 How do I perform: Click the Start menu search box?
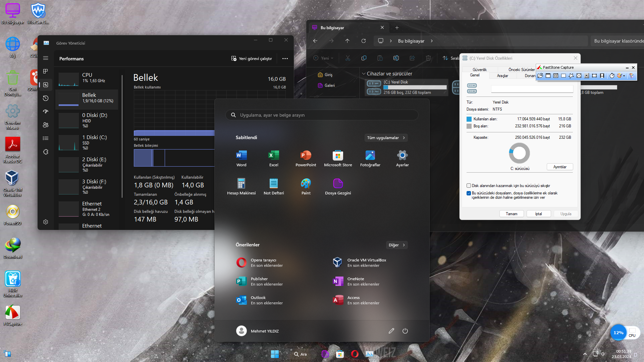(322, 115)
